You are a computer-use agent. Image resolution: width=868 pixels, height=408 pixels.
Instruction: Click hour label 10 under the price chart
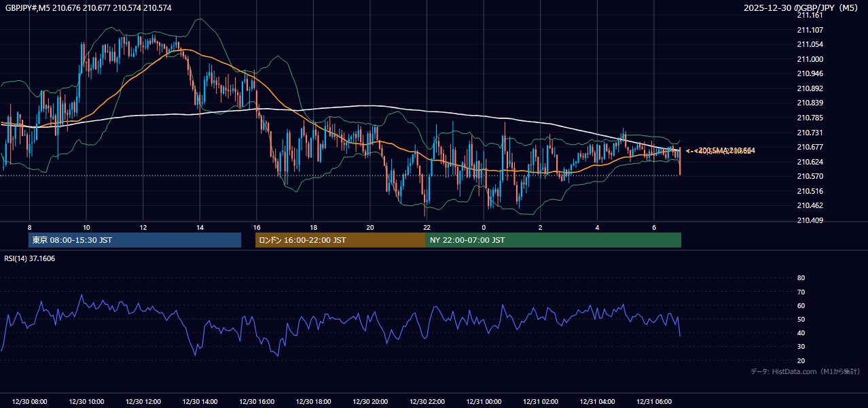(x=86, y=227)
